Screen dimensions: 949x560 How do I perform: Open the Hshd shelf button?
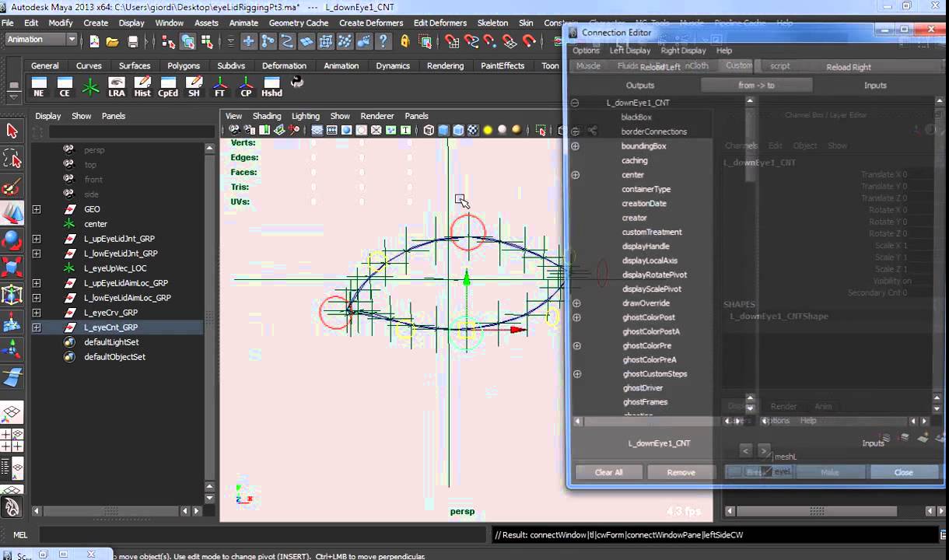pyautogui.click(x=271, y=86)
